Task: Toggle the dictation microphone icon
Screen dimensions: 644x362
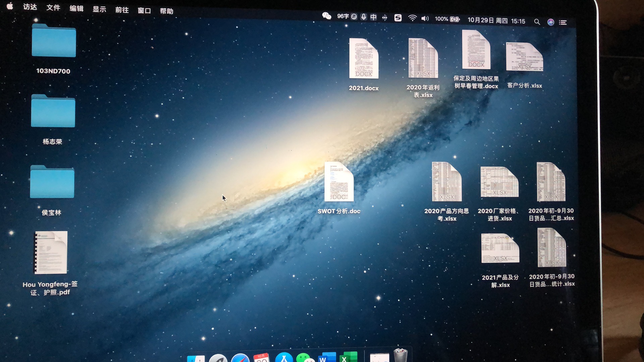Action: [x=364, y=17]
